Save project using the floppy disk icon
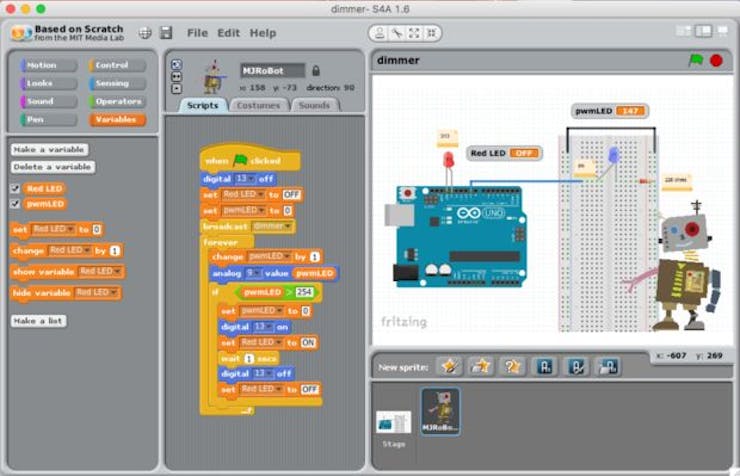Image resolution: width=740 pixels, height=476 pixels. (x=166, y=33)
